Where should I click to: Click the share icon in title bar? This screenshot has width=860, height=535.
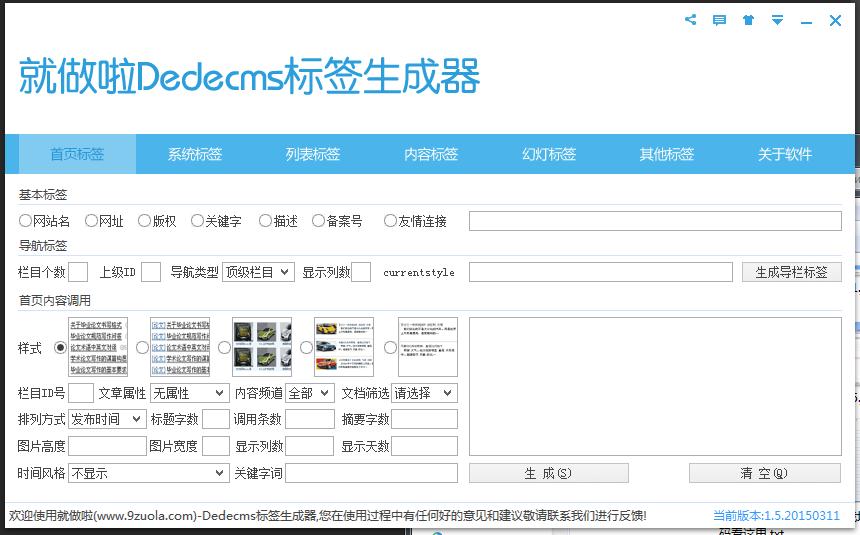coord(691,20)
